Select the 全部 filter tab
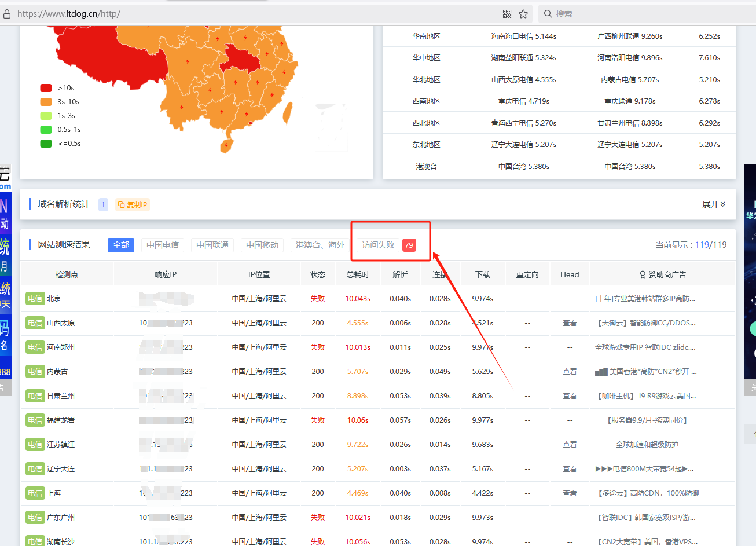This screenshot has width=756, height=546. tap(121, 245)
